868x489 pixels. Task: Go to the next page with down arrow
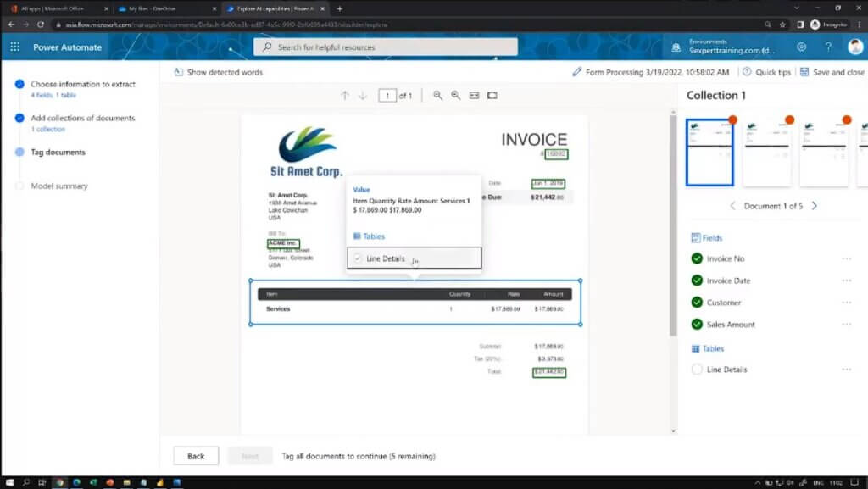[x=363, y=95]
